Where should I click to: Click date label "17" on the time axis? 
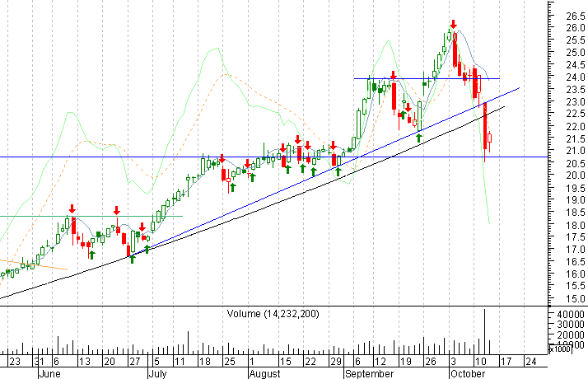[x=506, y=362]
